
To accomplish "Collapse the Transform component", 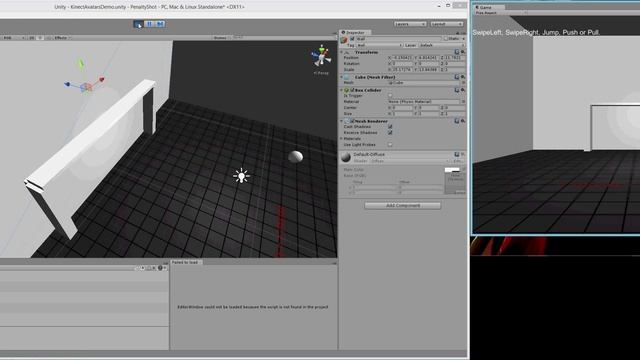I will pos(342,52).
